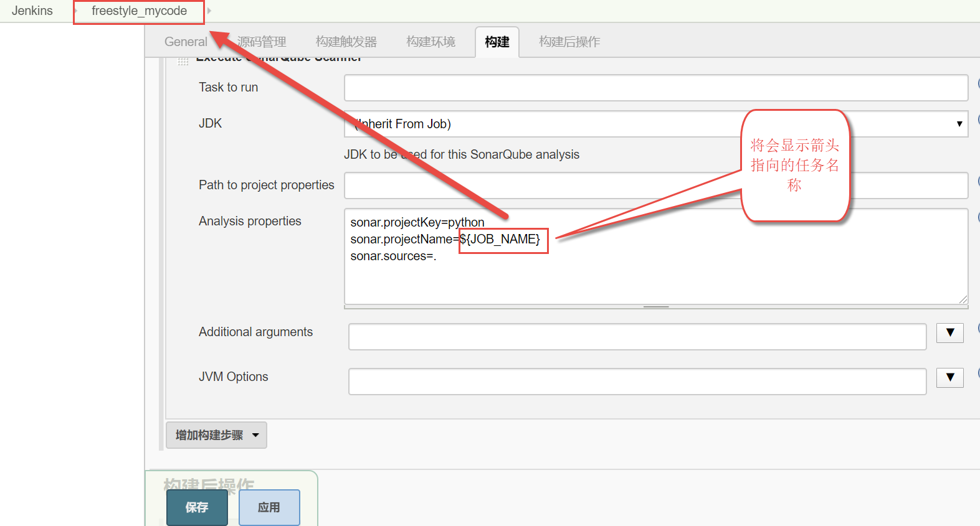Switch to the General tab
Image resolution: width=980 pixels, height=526 pixels.
pyautogui.click(x=186, y=42)
